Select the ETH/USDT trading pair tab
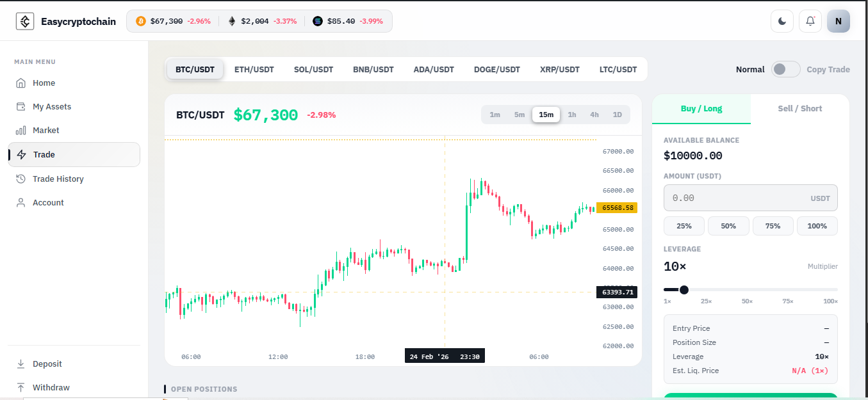The height and width of the screenshot is (400, 868). pyautogui.click(x=254, y=68)
